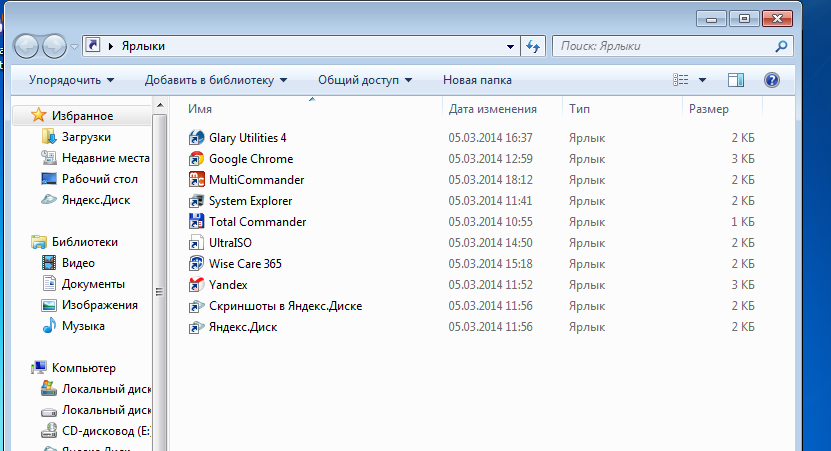Select the System Explorer file name
The height and width of the screenshot is (451, 831).
[x=250, y=201]
